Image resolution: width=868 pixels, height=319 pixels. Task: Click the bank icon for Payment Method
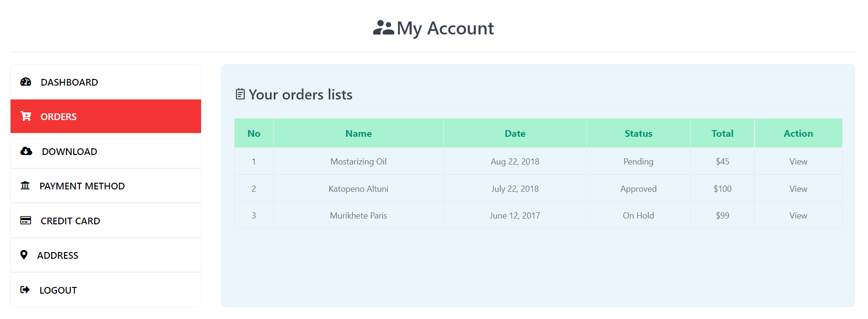25,186
